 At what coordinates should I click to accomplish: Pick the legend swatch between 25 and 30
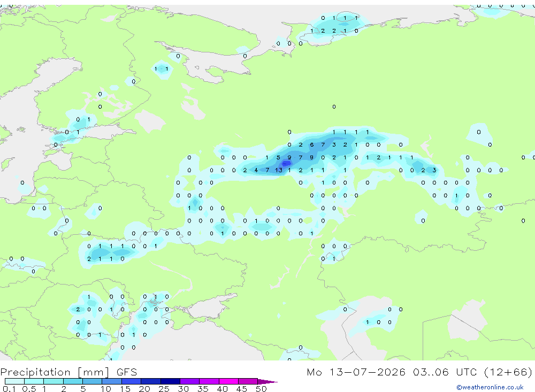(170, 381)
